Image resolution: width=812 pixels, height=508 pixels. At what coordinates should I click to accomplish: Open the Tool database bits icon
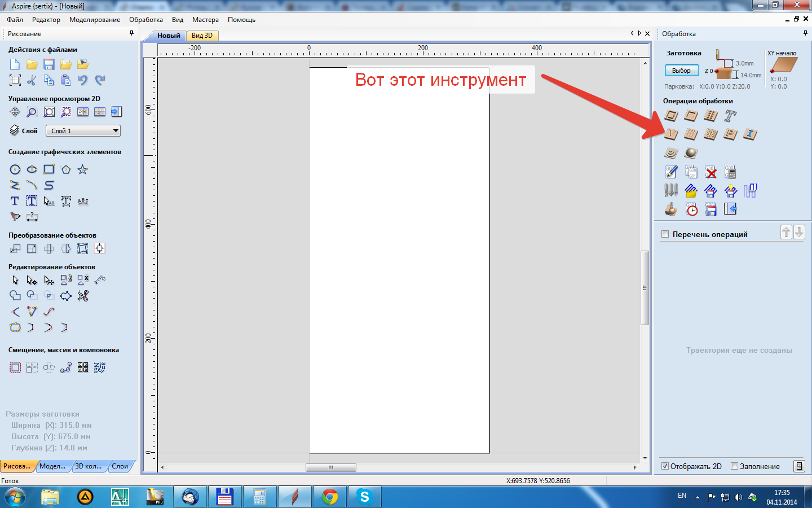point(671,191)
